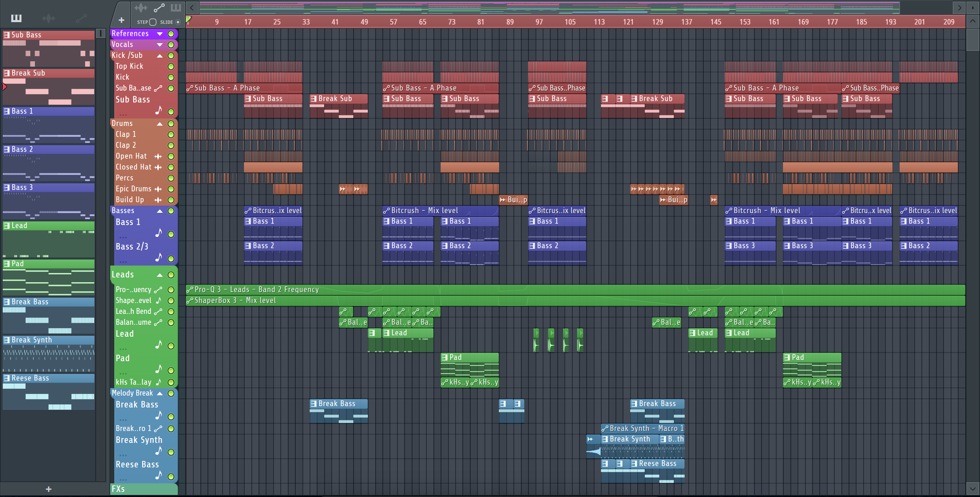Screen dimensions: 980x497
Task: Collapse the Basses track group
Action: pyautogui.click(x=160, y=211)
